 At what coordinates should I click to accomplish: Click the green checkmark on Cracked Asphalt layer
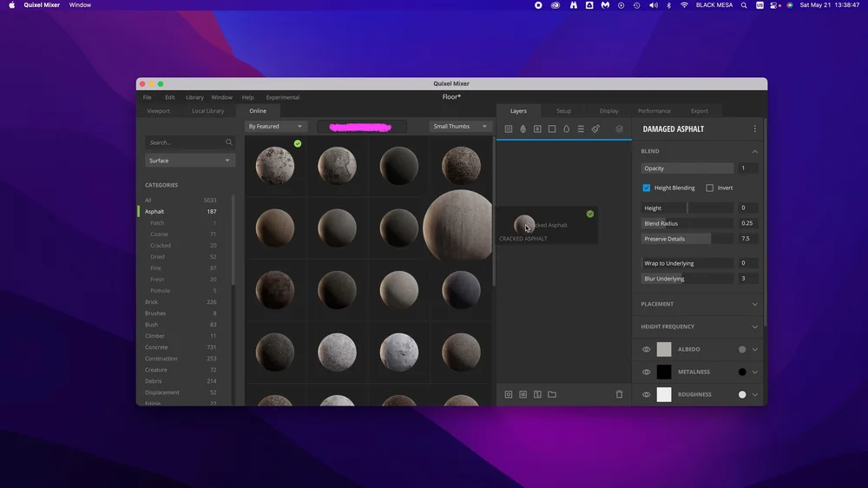(x=590, y=214)
